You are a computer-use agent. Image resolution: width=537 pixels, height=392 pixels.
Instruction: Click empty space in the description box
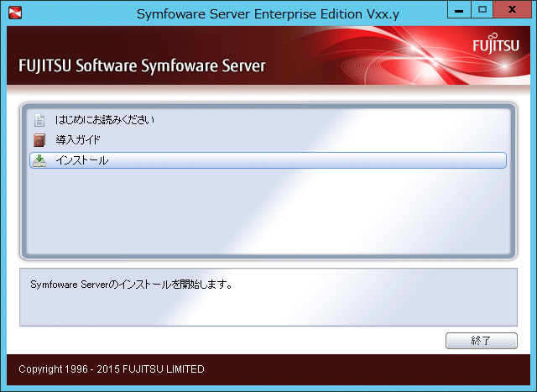click(268, 308)
